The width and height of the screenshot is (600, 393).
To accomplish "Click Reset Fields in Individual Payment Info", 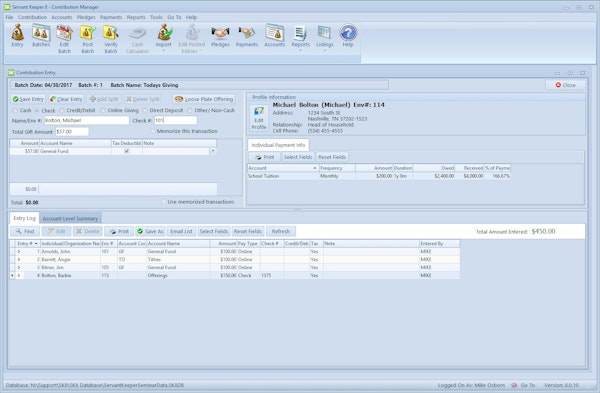I will click(332, 157).
